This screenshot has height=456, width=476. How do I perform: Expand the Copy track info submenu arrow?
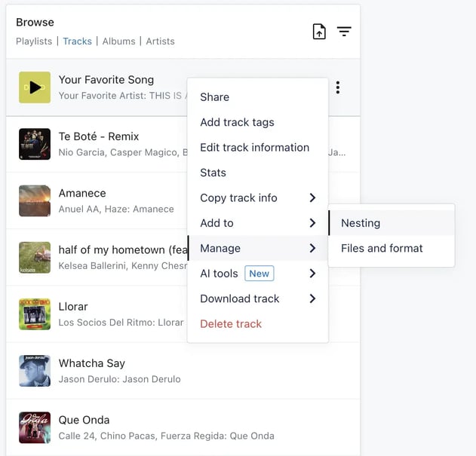[x=312, y=198]
